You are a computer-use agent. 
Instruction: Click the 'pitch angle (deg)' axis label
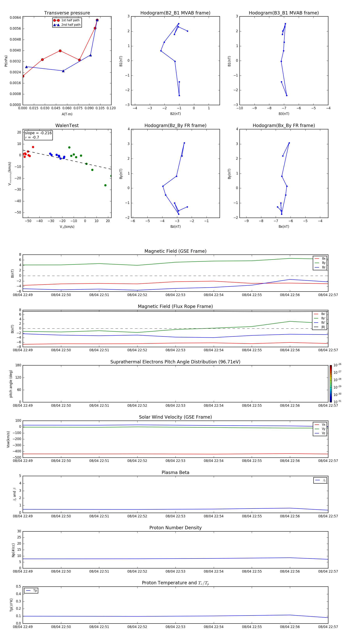(11, 384)
